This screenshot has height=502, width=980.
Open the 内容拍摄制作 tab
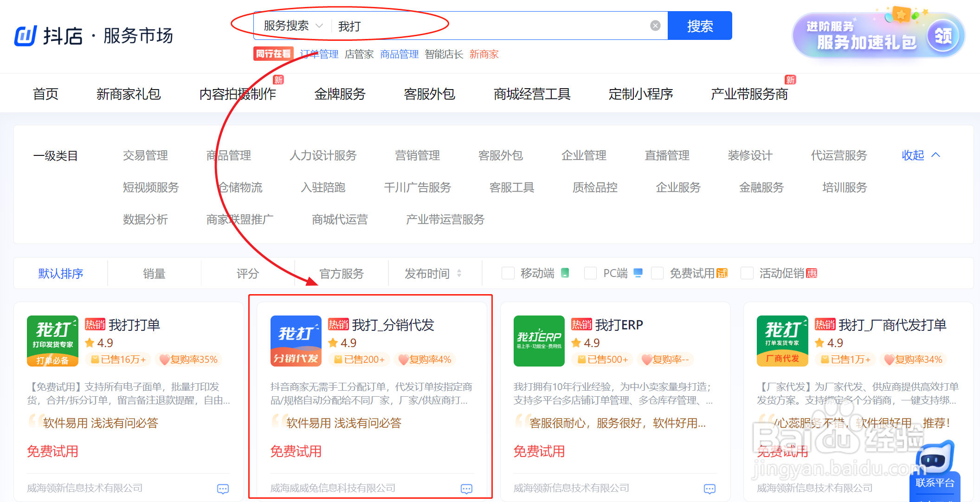point(238,94)
